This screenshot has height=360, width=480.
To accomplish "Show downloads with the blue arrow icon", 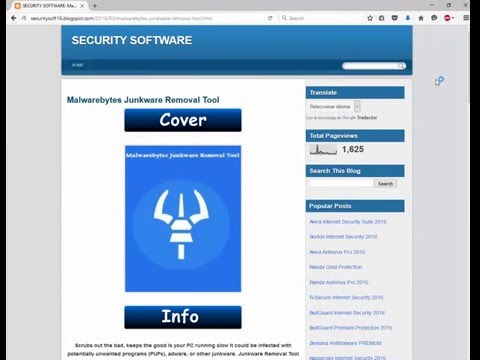I will point(408,18).
